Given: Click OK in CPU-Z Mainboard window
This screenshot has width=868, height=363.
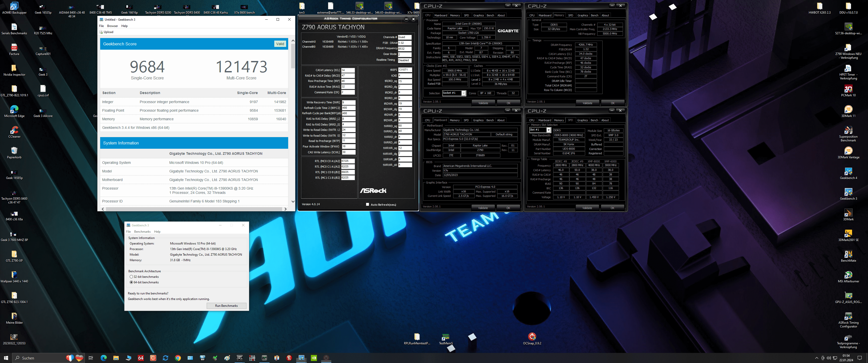Looking at the screenshot, I should [508, 208].
